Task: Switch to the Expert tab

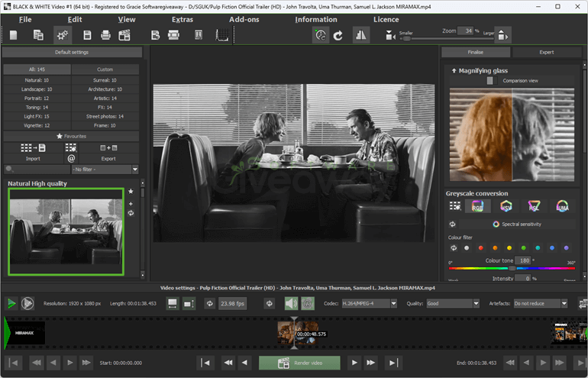Action: click(x=546, y=52)
